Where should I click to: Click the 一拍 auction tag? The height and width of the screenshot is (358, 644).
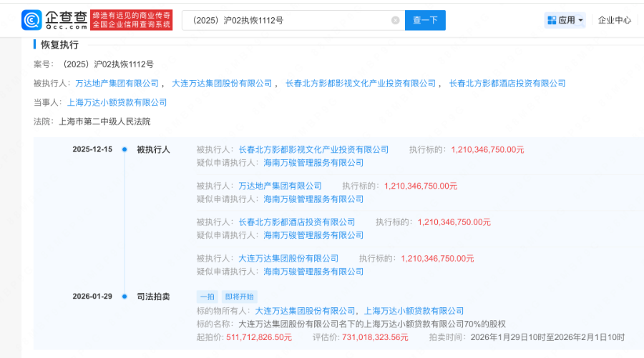(207, 297)
